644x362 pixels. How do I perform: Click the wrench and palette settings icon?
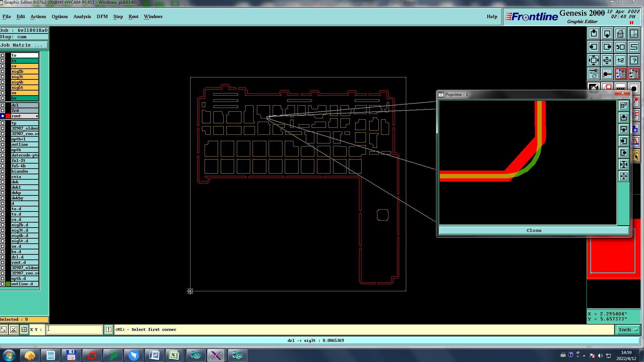pyautogui.click(x=594, y=74)
